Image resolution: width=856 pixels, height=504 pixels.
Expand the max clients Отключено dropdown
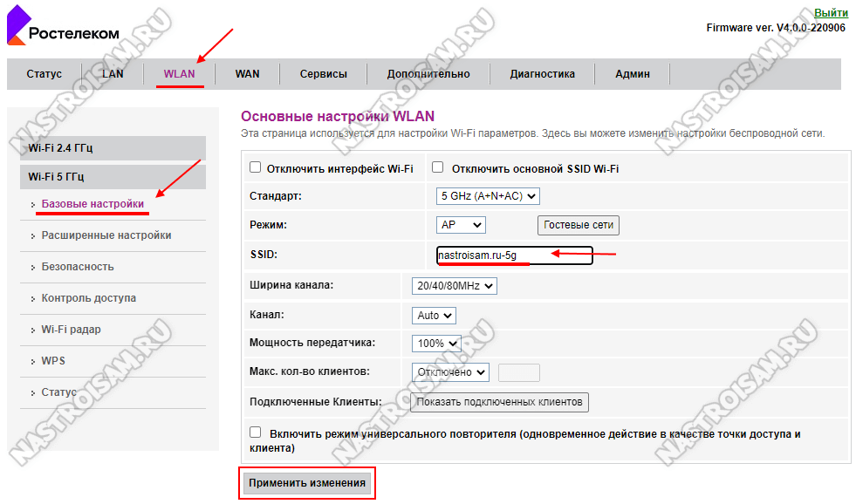pyautogui.click(x=450, y=372)
